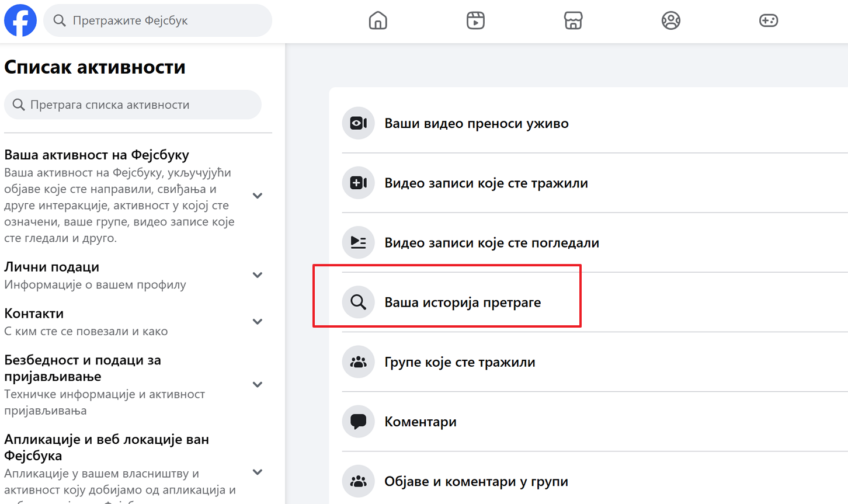Open the Groups icon in top navigation
Screen dimensions: 848x504
pyautogui.click(x=670, y=21)
